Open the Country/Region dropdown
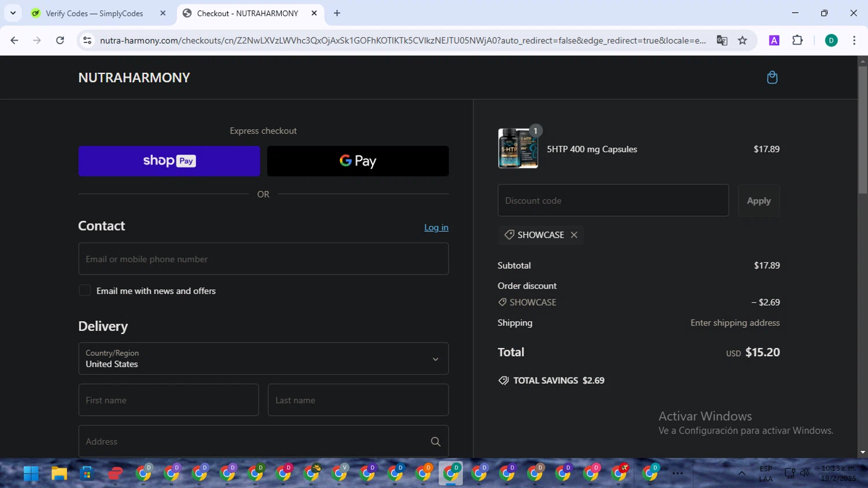This screenshot has width=868, height=488. (x=263, y=358)
